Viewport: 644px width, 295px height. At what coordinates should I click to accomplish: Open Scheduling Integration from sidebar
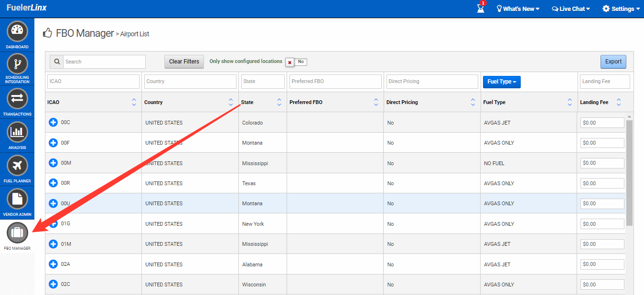click(x=17, y=64)
